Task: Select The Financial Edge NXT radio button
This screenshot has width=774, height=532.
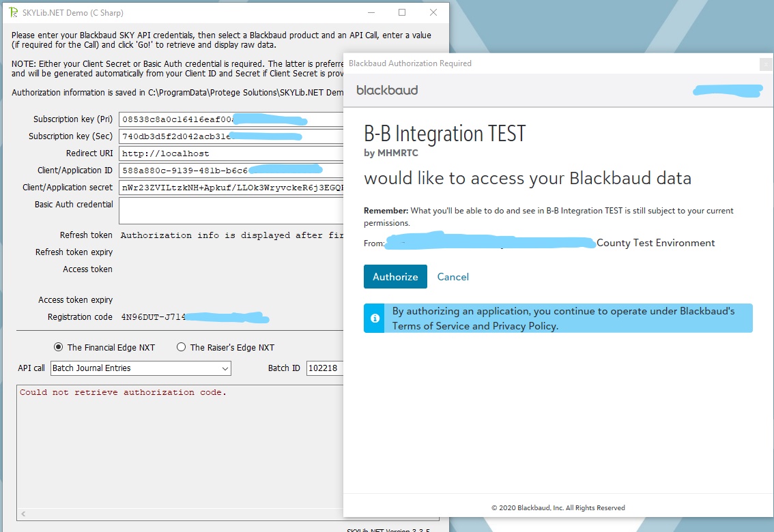Action: 58,347
